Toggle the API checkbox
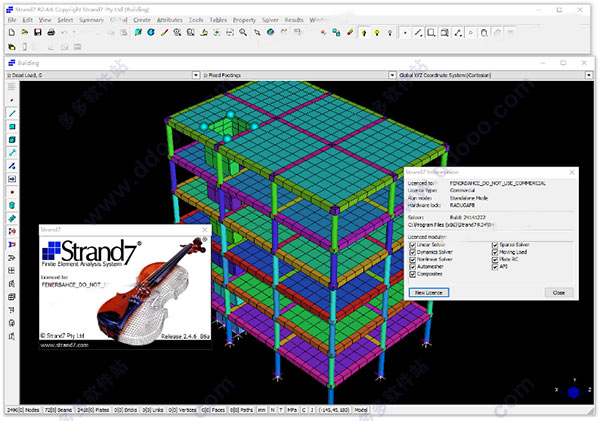Screen dimensions: 600x421 pos(495,267)
